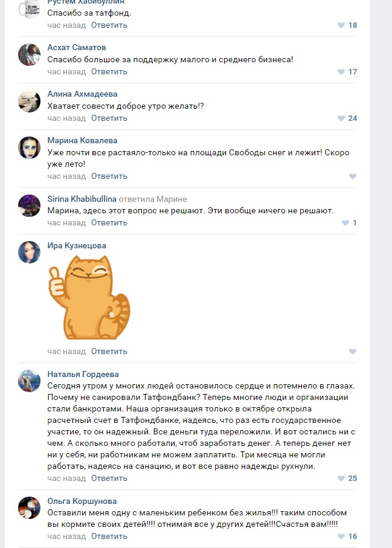Open the orange cat thumbs-up sticker
The height and width of the screenshot is (548, 392).
click(x=88, y=297)
